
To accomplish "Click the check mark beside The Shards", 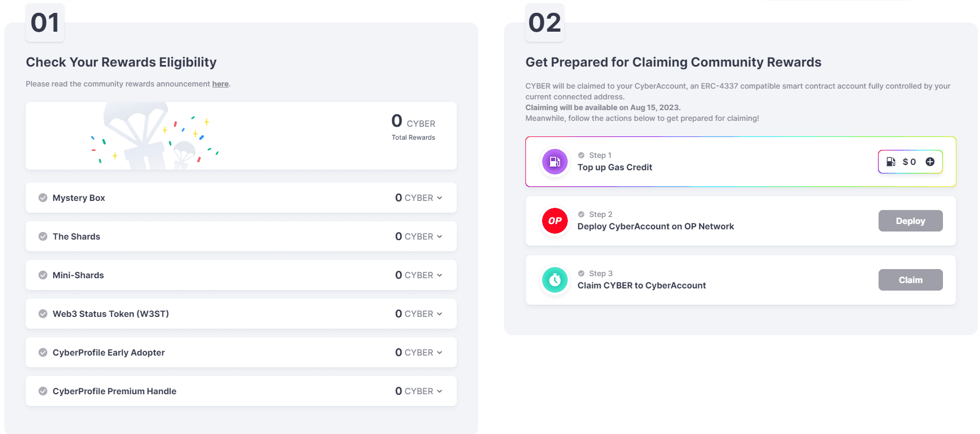I will tap(43, 236).
